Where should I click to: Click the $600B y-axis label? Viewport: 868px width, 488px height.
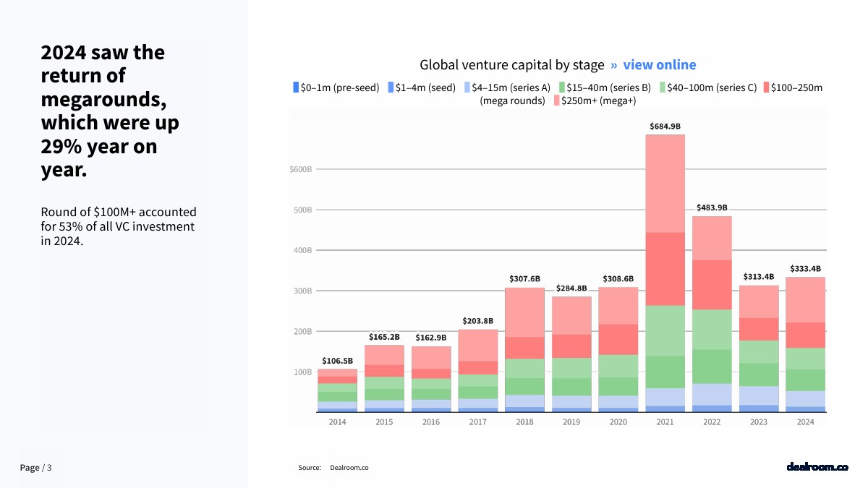tap(300, 170)
